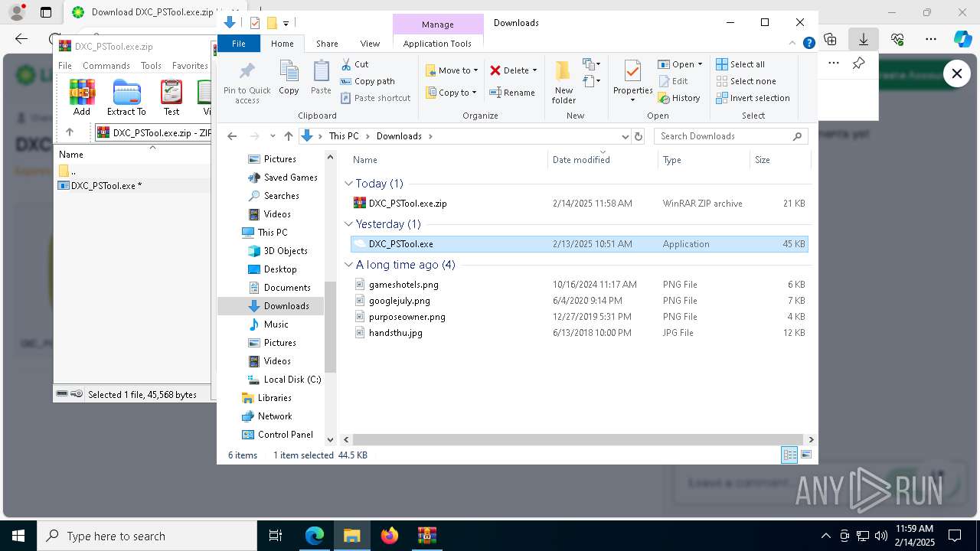
Task: Switch to the View tab
Action: [x=370, y=44]
